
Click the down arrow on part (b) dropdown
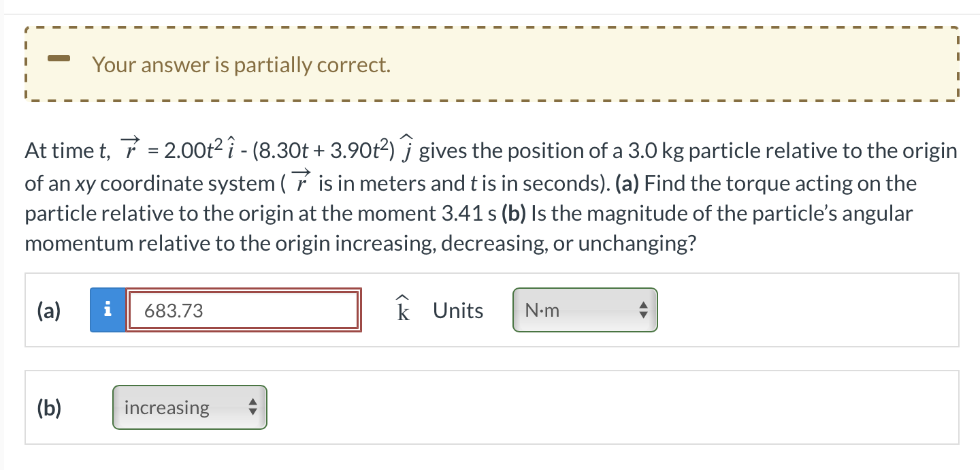coord(252,411)
